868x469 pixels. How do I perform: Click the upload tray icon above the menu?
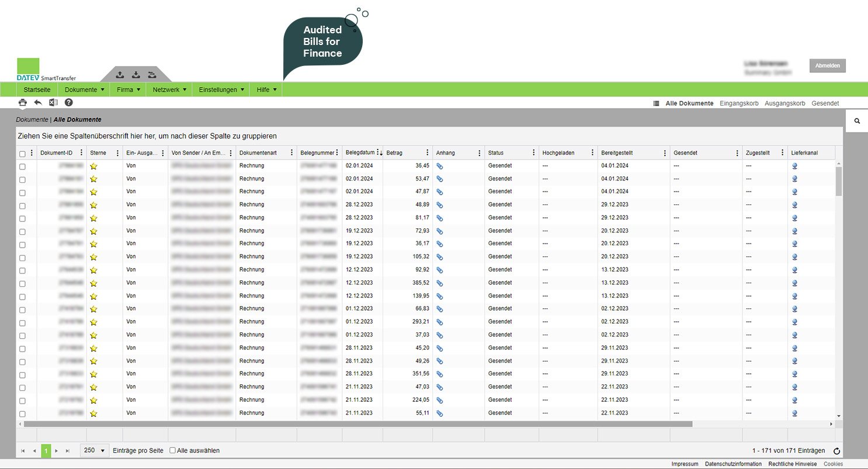coord(120,75)
